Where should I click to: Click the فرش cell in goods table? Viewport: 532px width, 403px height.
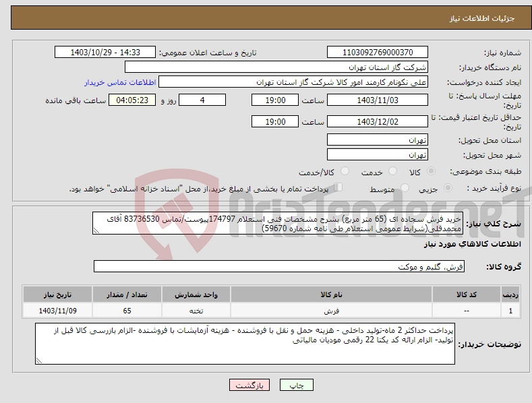pos(331,311)
